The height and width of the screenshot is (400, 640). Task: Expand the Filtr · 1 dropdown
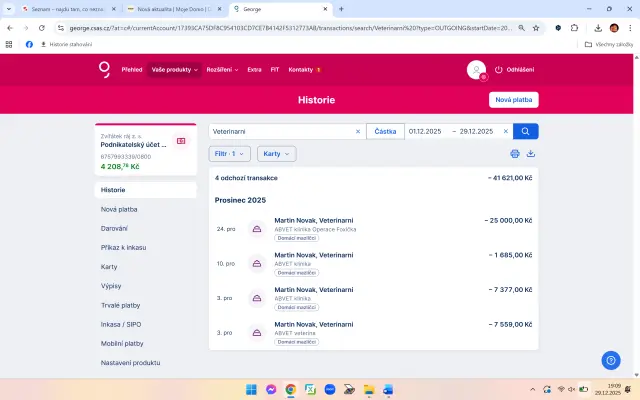pos(231,154)
